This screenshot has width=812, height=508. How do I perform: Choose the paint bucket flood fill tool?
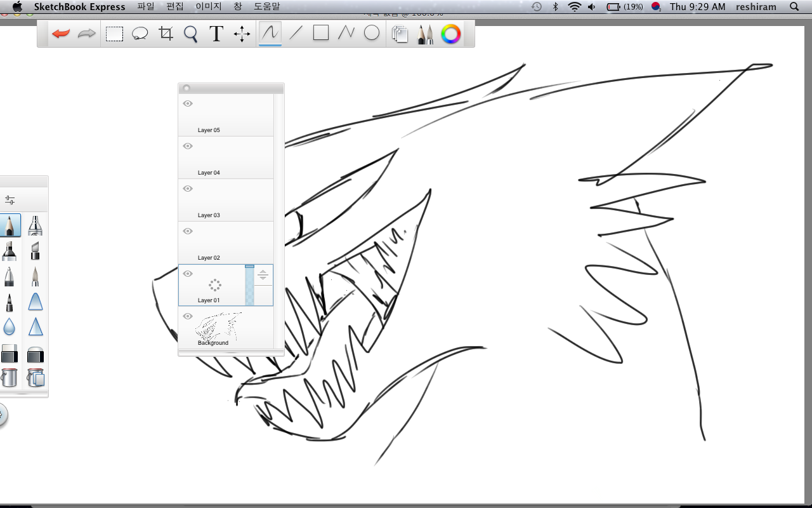coord(10,378)
